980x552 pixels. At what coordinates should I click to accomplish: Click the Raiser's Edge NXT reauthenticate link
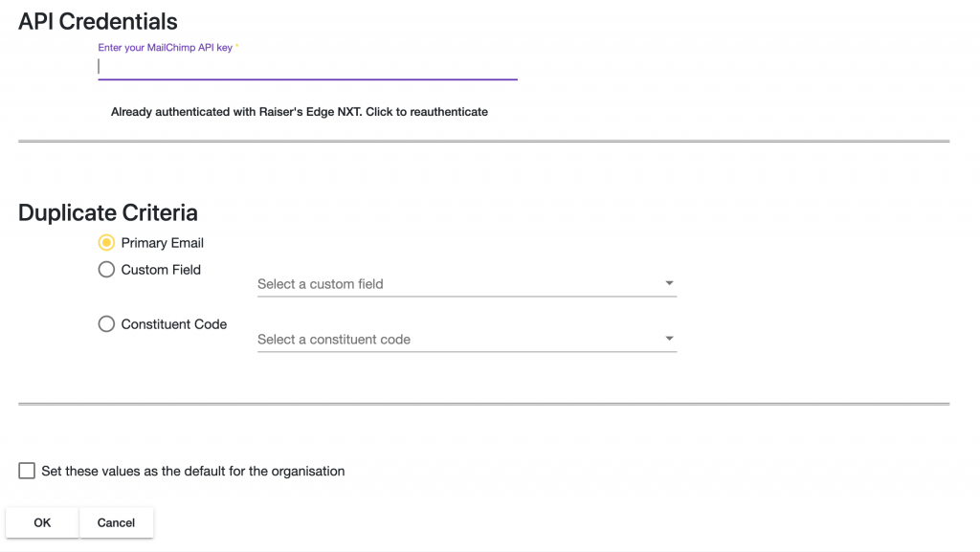(300, 112)
